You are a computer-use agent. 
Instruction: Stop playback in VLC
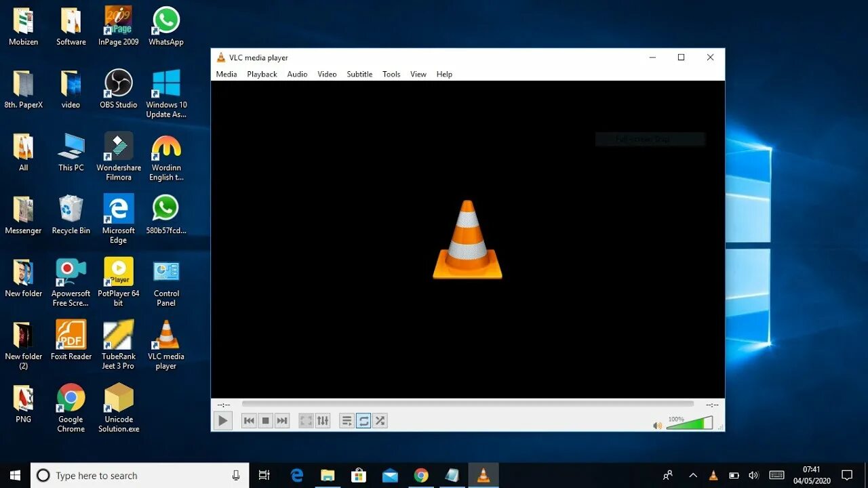pyautogui.click(x=266, y=421)
